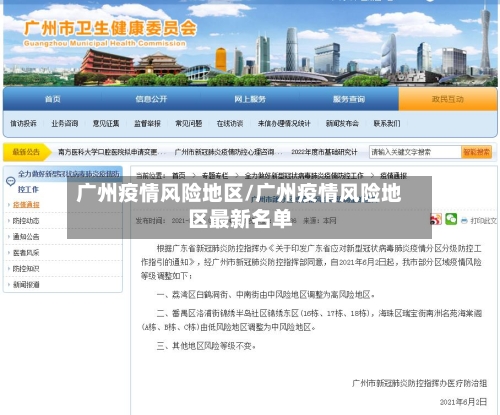Click the 打印此文 print link
The width and height of the screenshot is (500, 415).
[x=483, y=221]
